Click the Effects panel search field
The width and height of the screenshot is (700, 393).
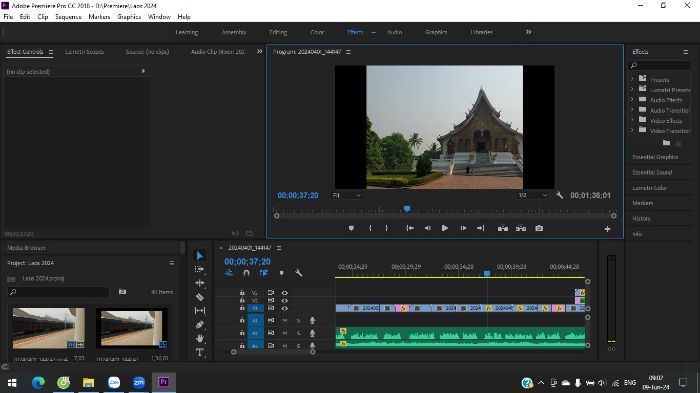pyautogui.click(x=659, y=65)
